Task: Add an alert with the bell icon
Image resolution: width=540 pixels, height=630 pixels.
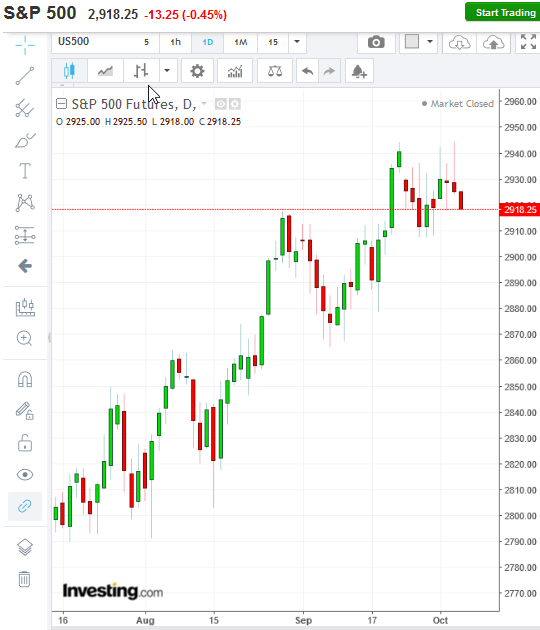Action: point(359,71)
